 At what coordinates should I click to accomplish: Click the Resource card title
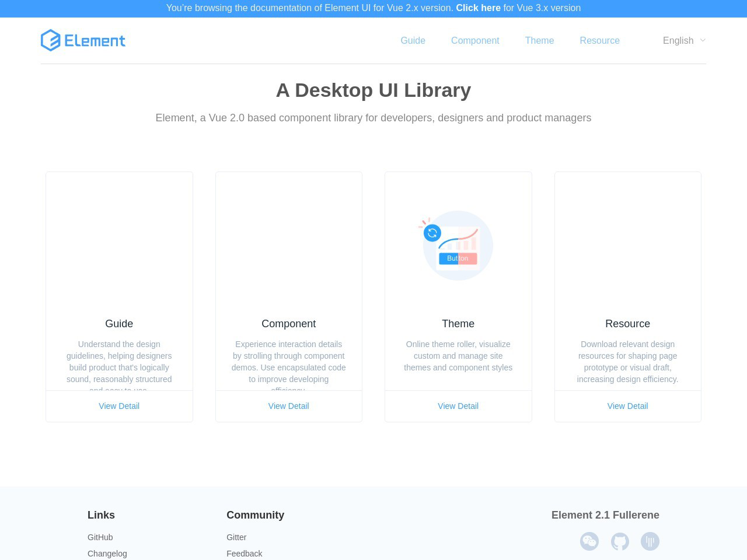pos(628,324)
